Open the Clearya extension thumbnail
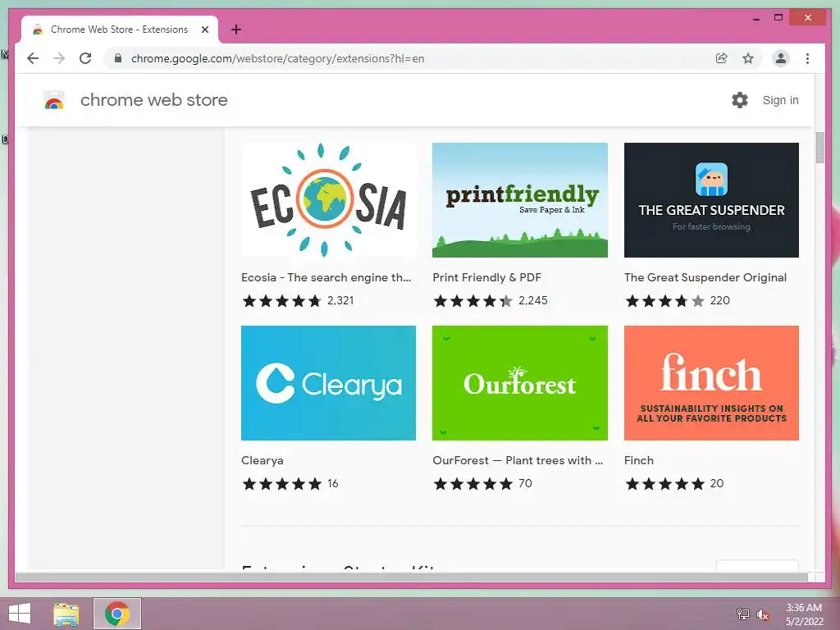This screenshot has width=840, height=630. click(x=328, y=383)
